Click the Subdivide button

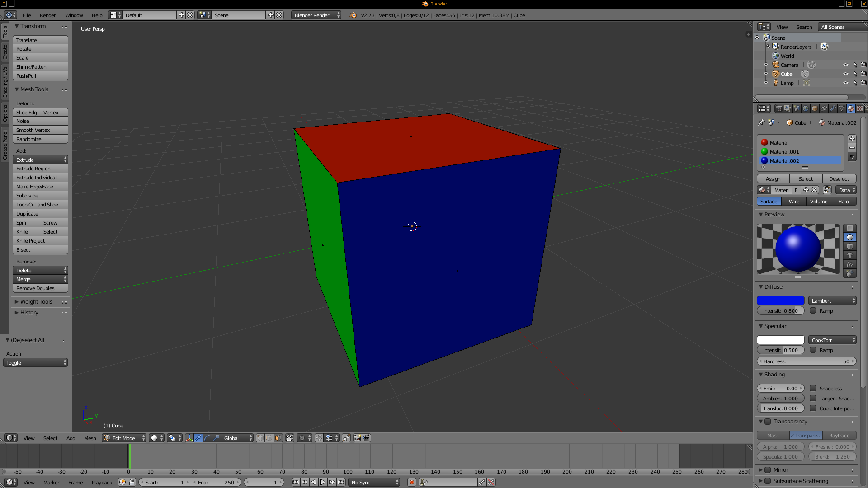(40, 195)
